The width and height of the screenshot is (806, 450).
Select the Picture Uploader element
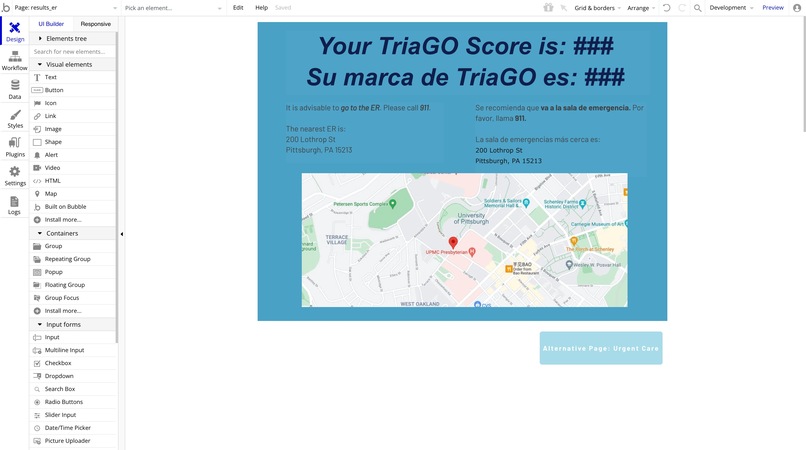pyautogui.click(x=73, y=441)
